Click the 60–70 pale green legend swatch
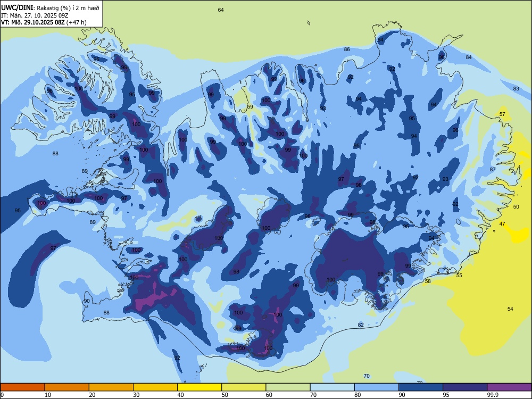This screenshot has width=532, height=399. 288,387
